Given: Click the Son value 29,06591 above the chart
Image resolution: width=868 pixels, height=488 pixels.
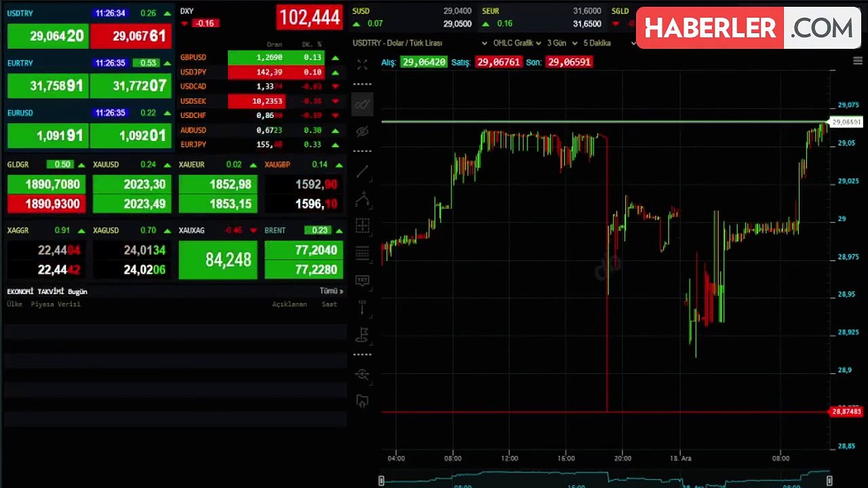Looking at the screenshot, I should 569,62.
